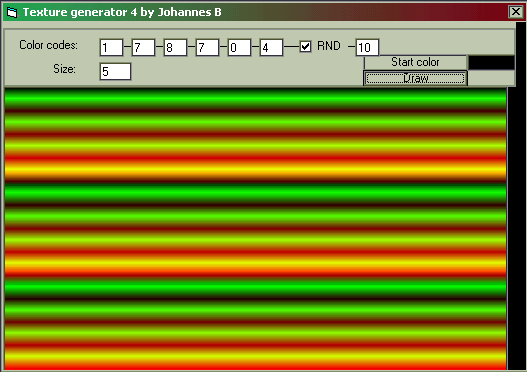Click the Start color button
Image resolution: width=527 pixels, height=372 pixels.
[x=415, y=62]
